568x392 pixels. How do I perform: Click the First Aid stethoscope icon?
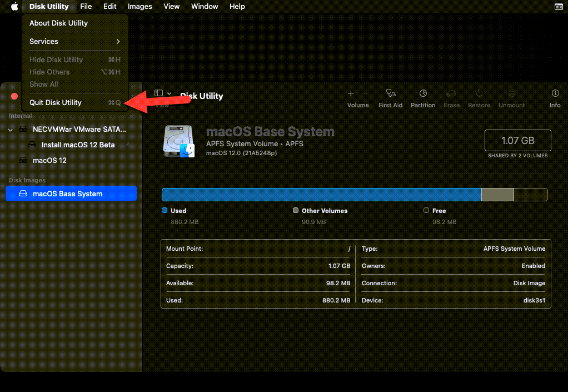pos(390,93)
